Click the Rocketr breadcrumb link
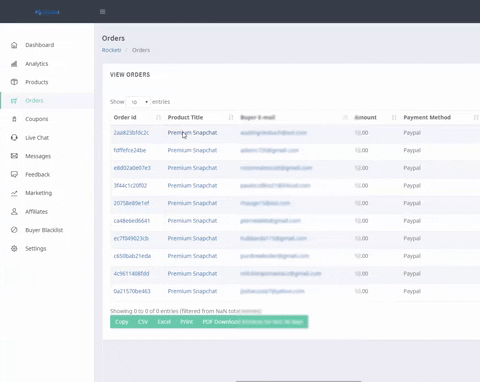The image size is (480, 382). click(x=112, y=50)
